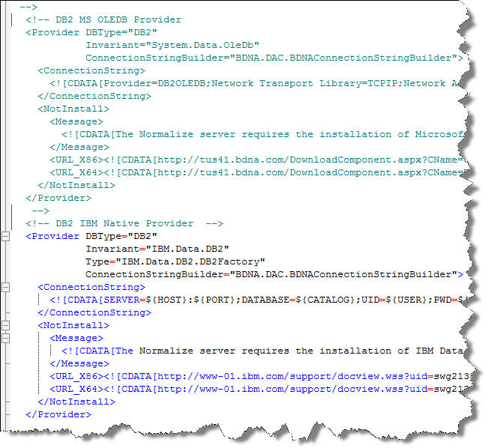Click the IBM Data installation message CDATA line

262,351
